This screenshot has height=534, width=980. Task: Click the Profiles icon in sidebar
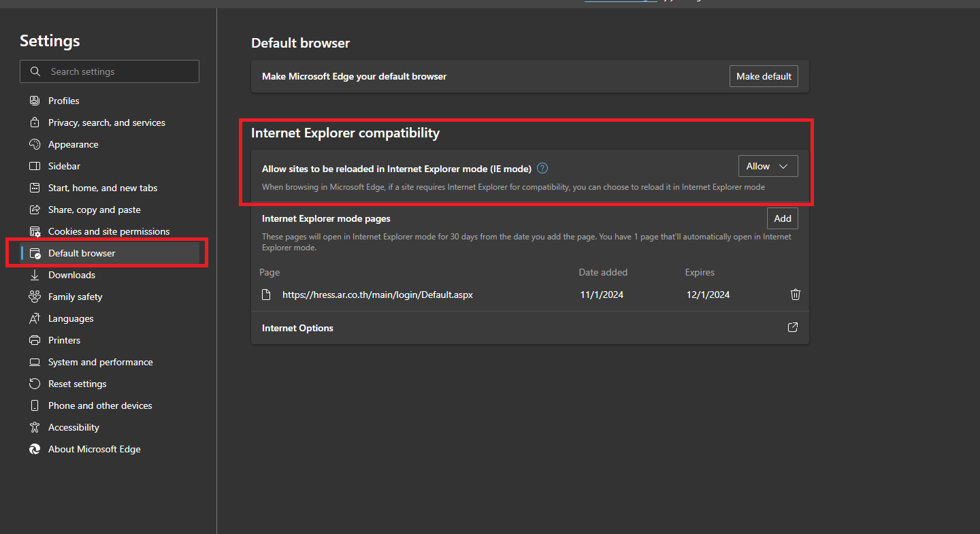pyautogui.click(x=35, y=101)
